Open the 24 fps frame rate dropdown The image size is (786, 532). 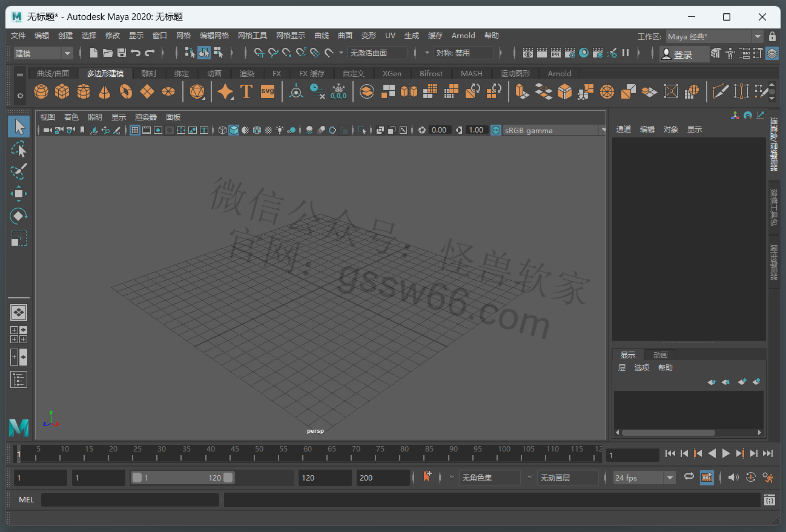click(x=644, y=478)
